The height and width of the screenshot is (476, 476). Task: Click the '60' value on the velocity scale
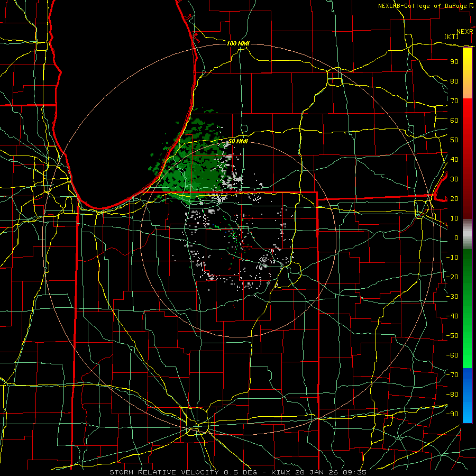[x=454, y=120]
